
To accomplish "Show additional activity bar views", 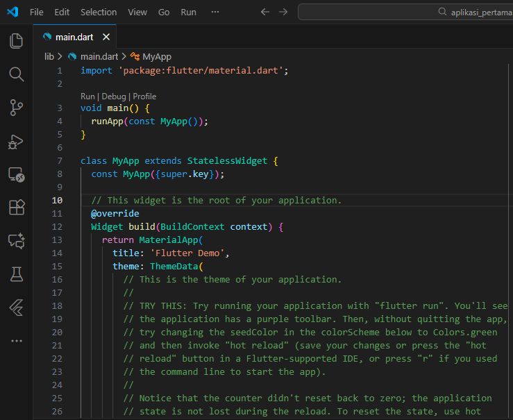I will point(17,341).
